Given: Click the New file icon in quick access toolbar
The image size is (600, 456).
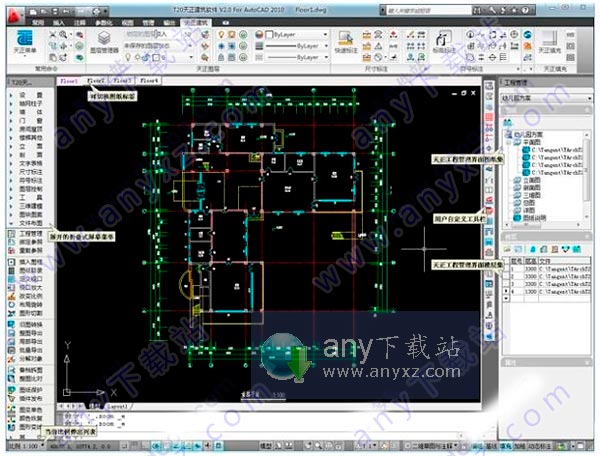Looking at the screenshot, I should point(34,11).
